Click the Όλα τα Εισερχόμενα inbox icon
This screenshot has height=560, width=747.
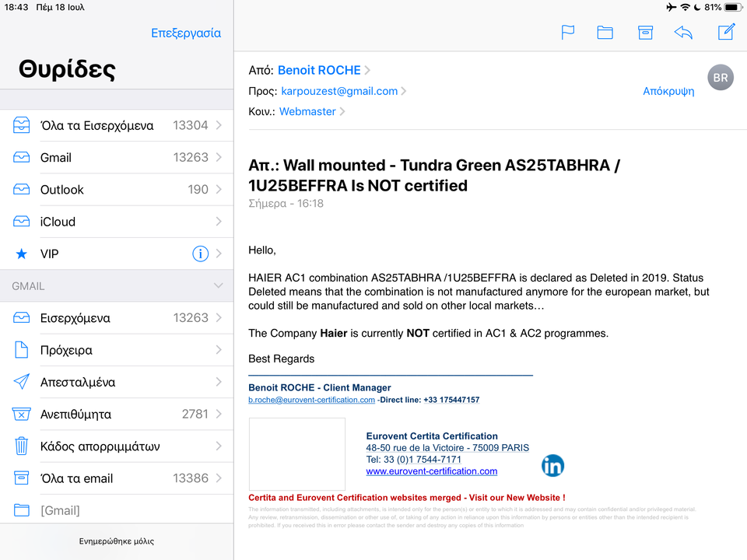coord(22,125)
